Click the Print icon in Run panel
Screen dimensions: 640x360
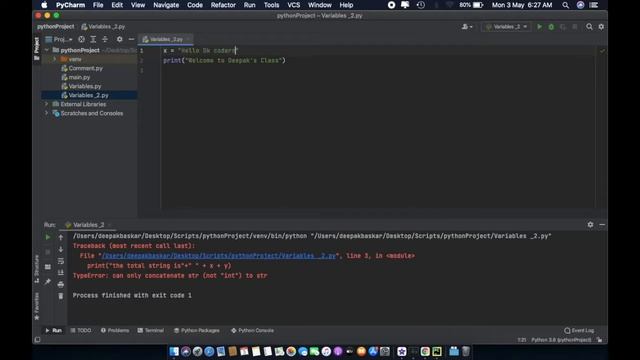click(x=61, y=284)
